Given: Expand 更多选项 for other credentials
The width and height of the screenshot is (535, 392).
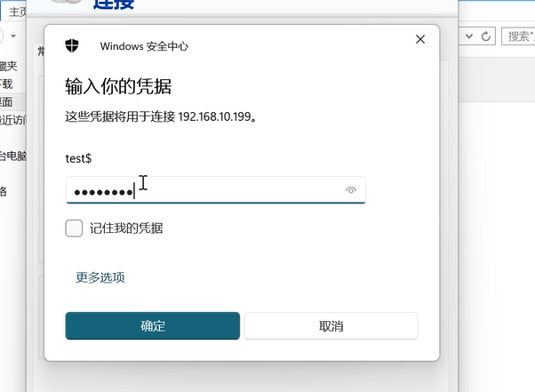Looking at the screenshot, I should coord(100,277).
